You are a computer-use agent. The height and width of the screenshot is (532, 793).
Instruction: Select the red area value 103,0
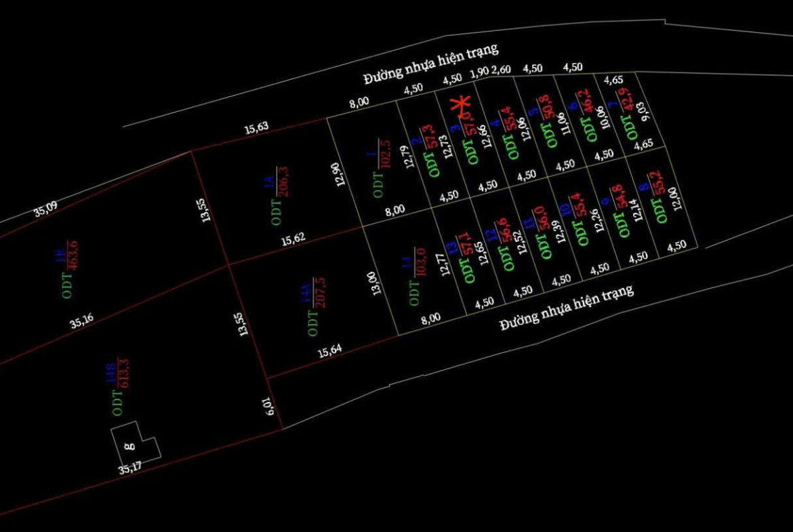click(x=421, y=261)
